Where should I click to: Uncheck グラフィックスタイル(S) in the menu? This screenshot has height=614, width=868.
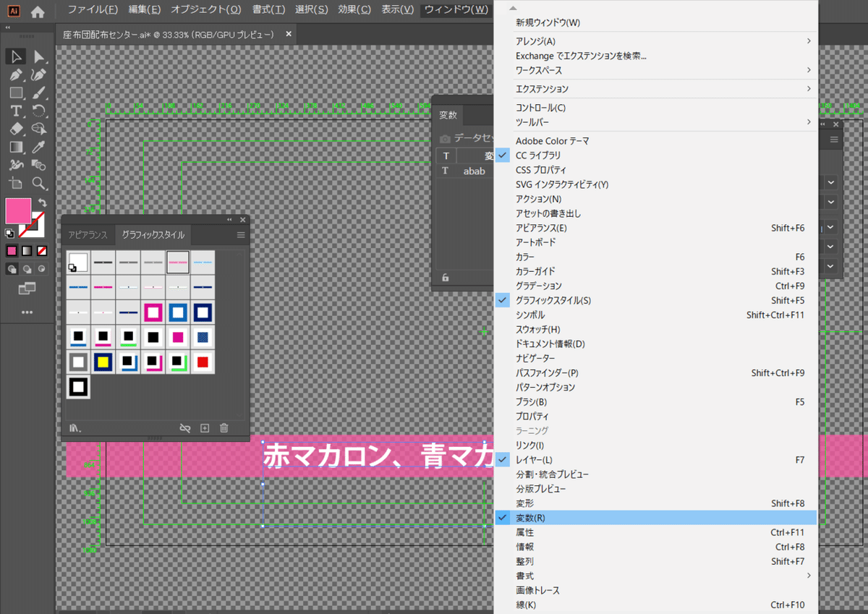(x=655, y=300)
